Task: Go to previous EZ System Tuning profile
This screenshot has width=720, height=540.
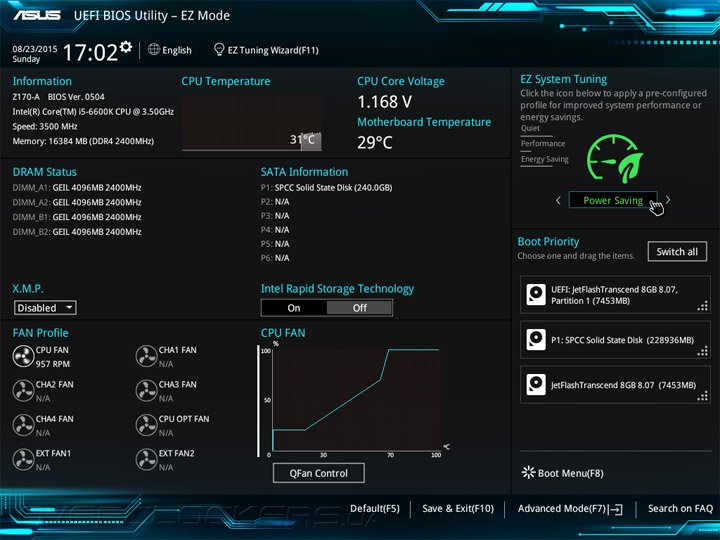Action: tap(558, 200)
